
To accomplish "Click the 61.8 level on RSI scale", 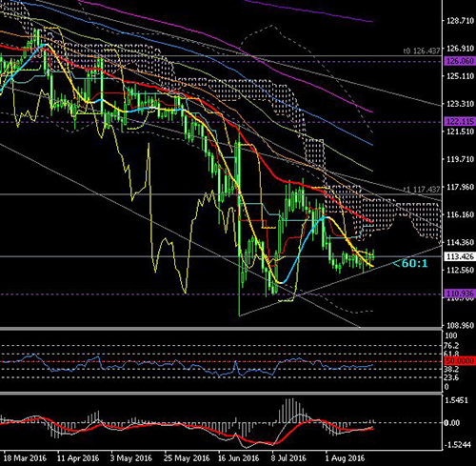I will pyautogui.click(x=451, y=354).
